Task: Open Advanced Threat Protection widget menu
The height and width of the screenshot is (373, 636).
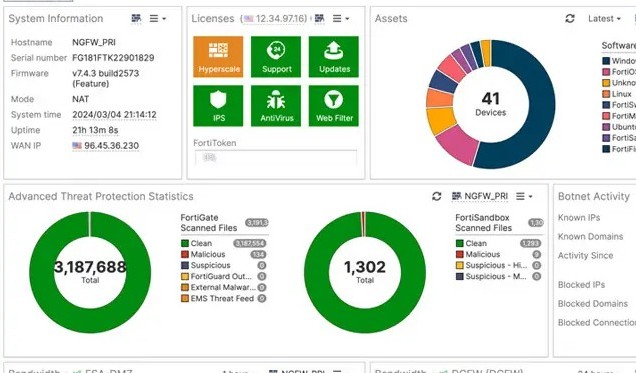Action: point(524,196)
